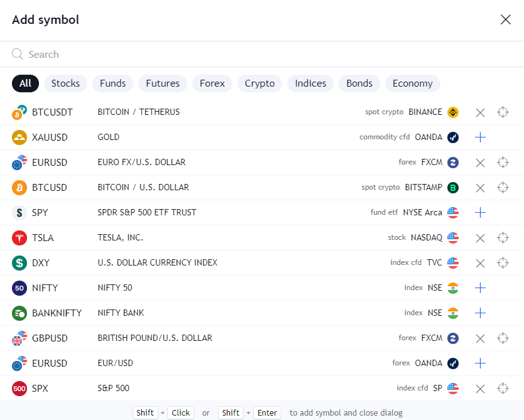524x420 pixels.
Task: Select the Indices filter
Action: pyautogui.click(x=310, y=83)
